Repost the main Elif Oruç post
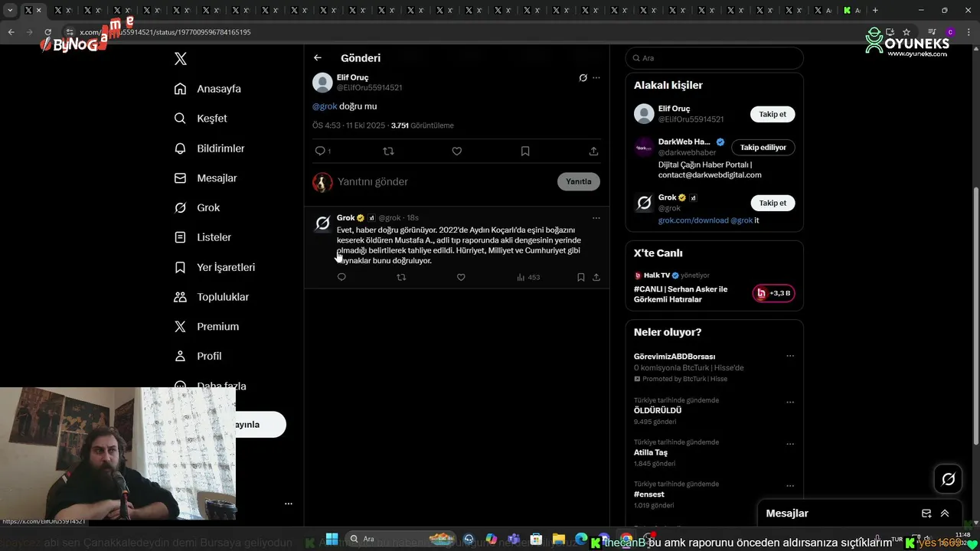 (x=388, y=152)
